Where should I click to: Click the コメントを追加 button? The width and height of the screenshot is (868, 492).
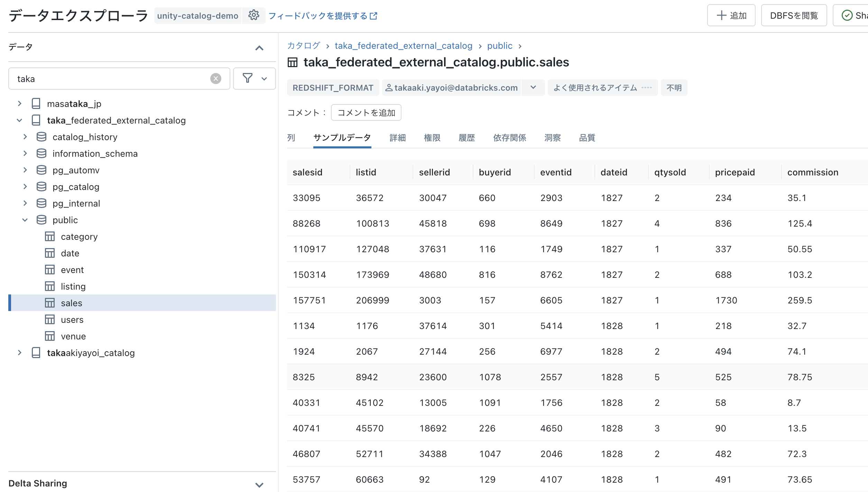pos(366,112)
